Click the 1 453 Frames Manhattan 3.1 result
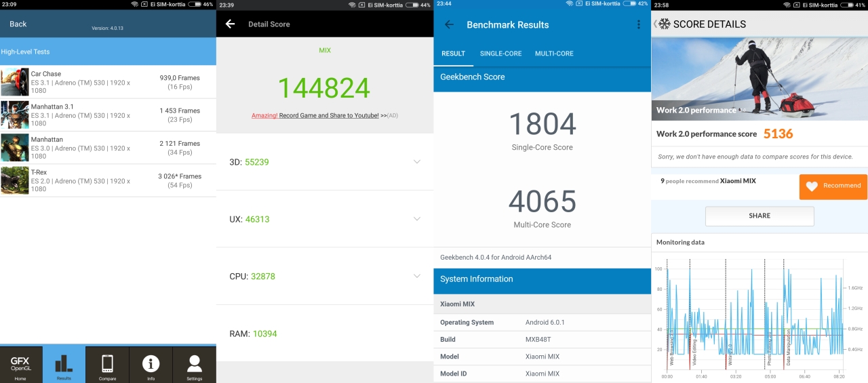868x383 pixels. coord(180,110)
